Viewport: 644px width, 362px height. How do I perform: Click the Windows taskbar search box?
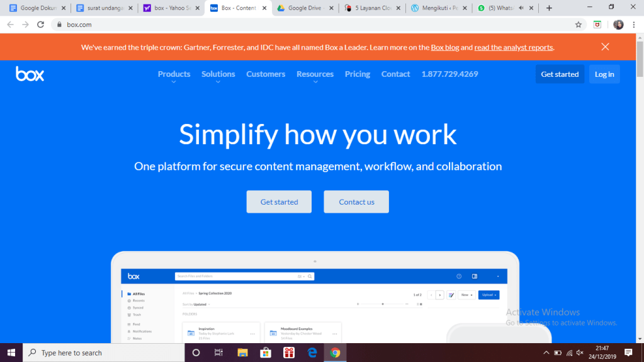(104, 353)
